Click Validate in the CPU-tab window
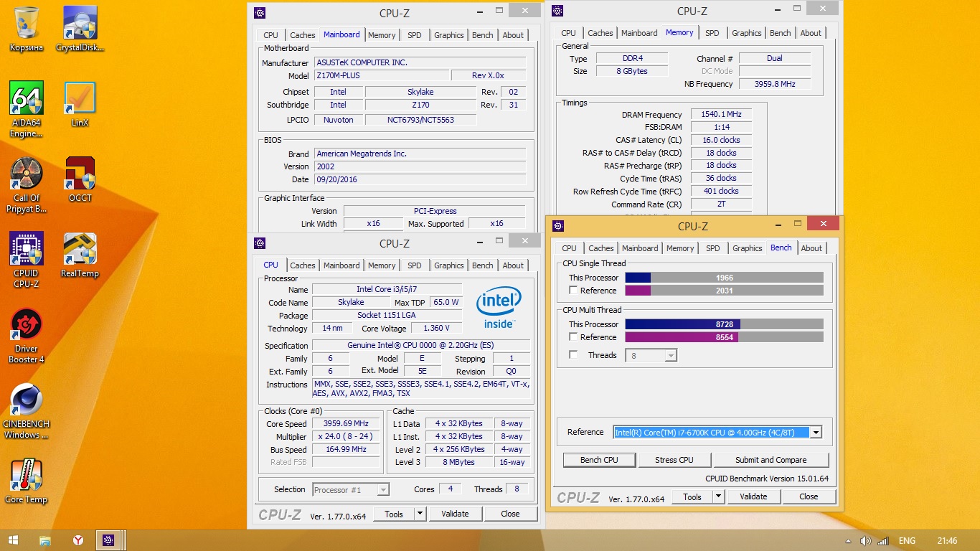The height and width of the screenshot is (551, 980). click(455, 514)
